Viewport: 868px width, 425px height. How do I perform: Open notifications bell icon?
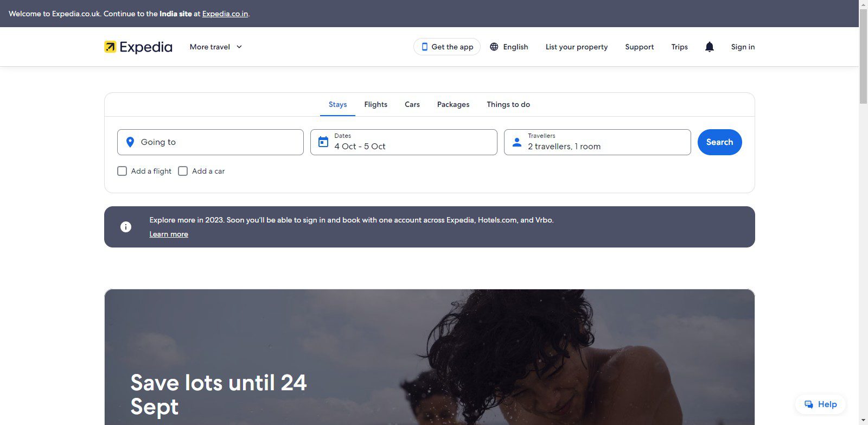(x=709, y=47)
